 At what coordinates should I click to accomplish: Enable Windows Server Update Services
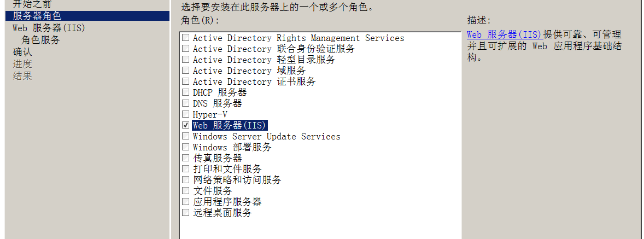186,136
